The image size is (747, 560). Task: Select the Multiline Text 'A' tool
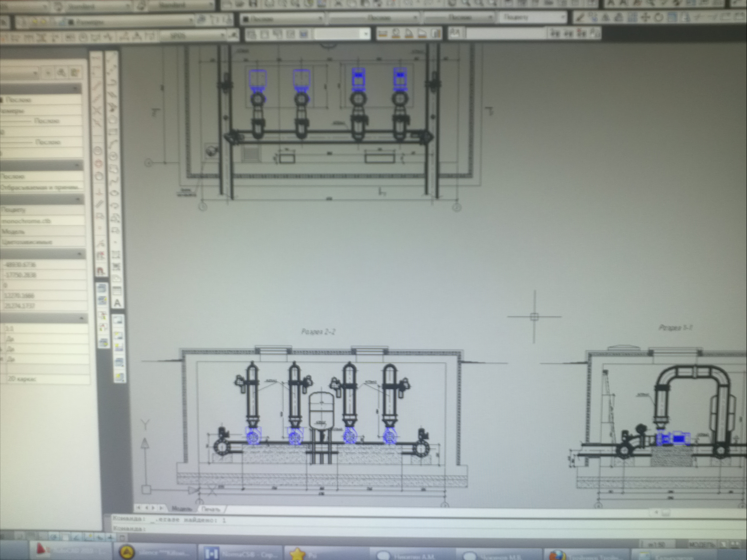117,303
